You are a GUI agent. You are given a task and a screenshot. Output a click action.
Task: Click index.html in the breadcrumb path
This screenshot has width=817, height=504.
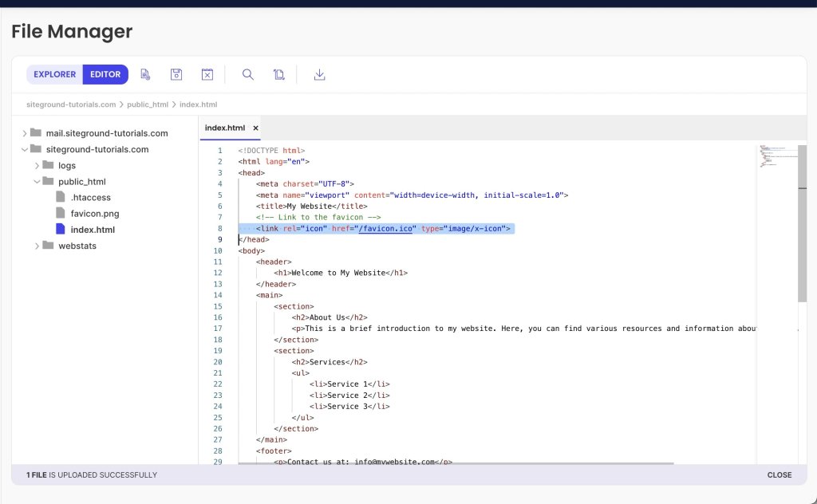pyautogui.click(x=198, y=104)
